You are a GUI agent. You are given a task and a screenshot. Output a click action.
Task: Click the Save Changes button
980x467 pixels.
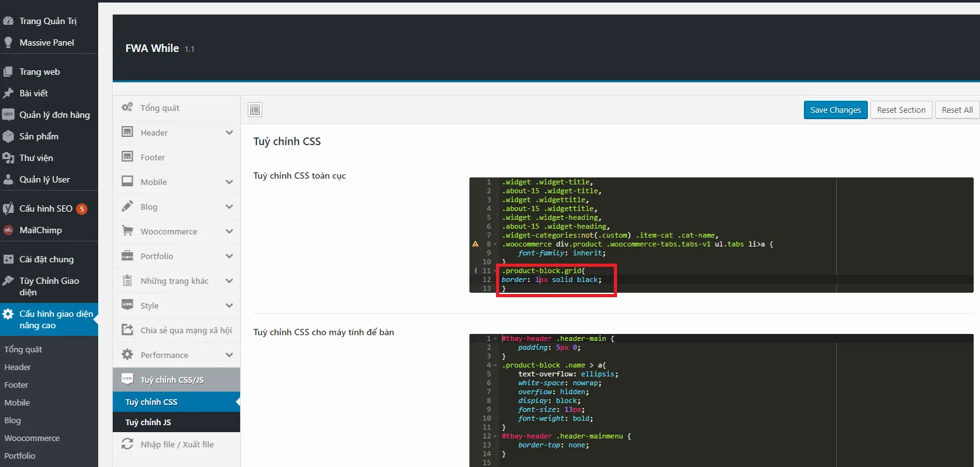(x=835, y=110)
